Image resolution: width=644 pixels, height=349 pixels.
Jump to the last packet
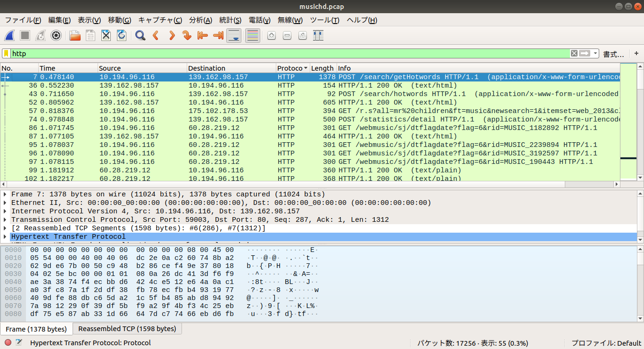218,35
